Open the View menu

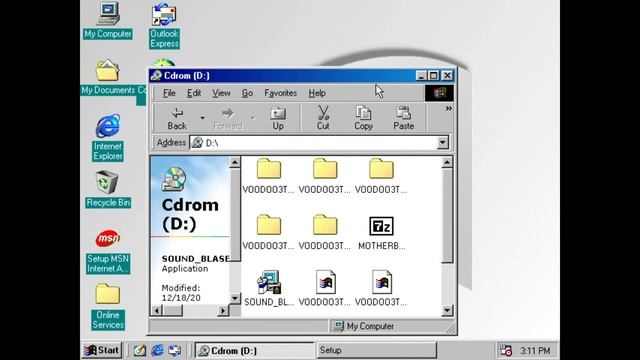point(221,93)
